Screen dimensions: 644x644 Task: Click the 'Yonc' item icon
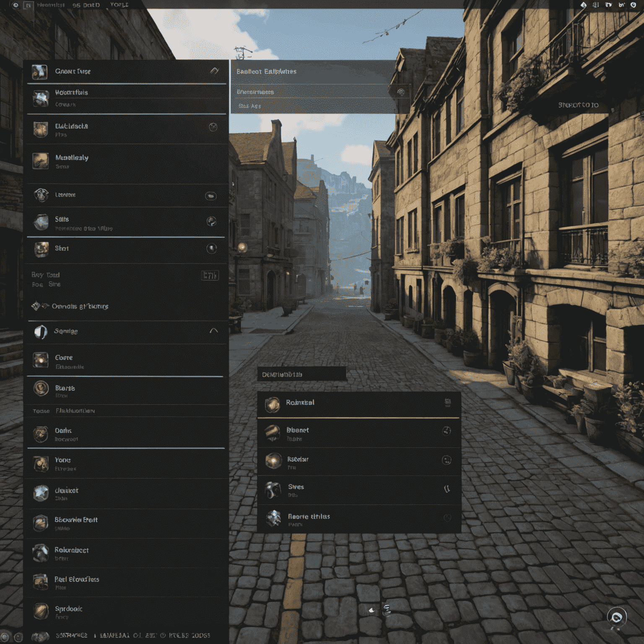(x=41, y=464)
